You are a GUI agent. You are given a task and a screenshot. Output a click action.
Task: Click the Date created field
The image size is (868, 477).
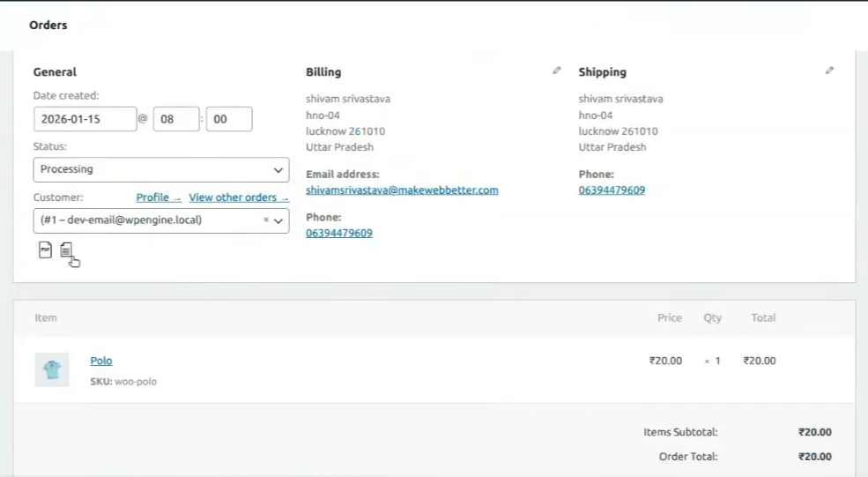pyautogui.click(x=85, y=119)
